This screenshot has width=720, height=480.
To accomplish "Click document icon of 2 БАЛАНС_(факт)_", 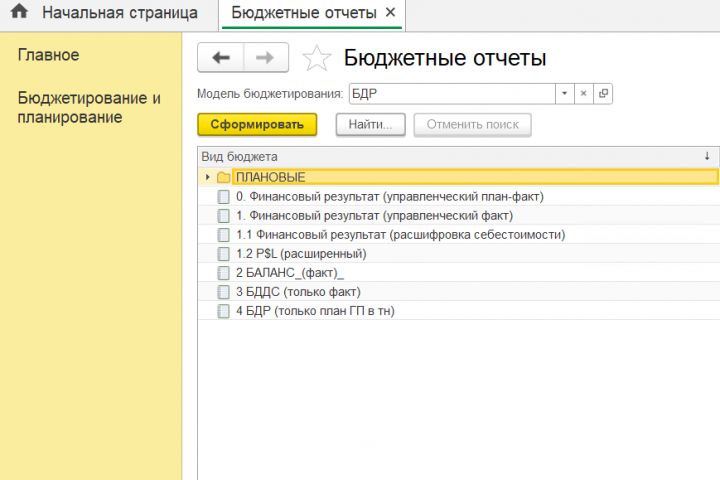I will point(224,273).
